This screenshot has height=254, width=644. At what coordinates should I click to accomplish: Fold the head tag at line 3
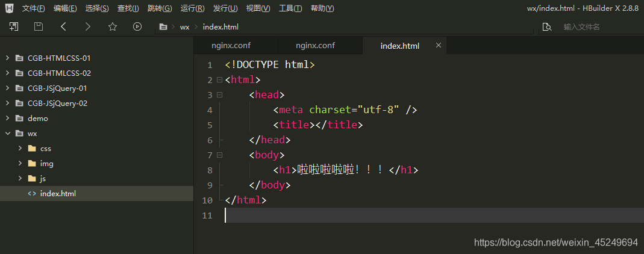coord(220,94)
